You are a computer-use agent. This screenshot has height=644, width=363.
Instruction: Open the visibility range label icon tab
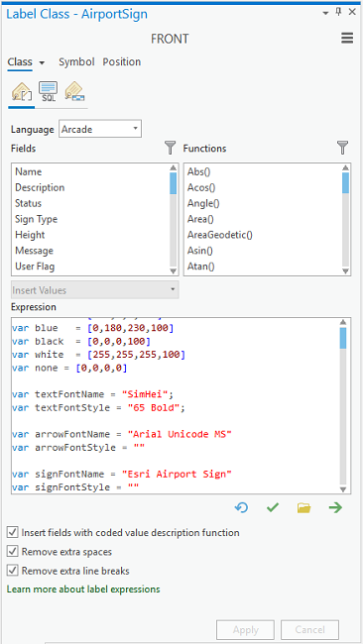[74, 92]
